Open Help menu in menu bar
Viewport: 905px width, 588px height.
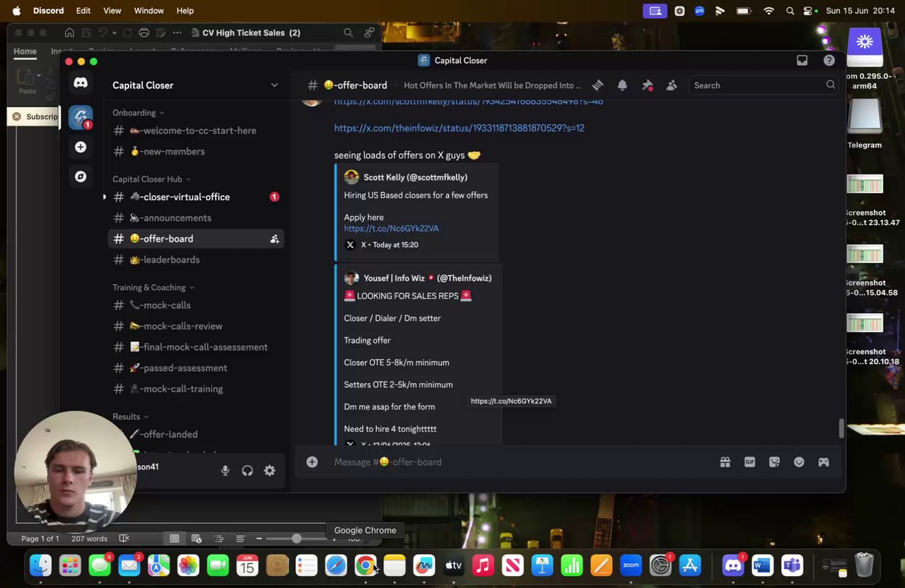185,11
